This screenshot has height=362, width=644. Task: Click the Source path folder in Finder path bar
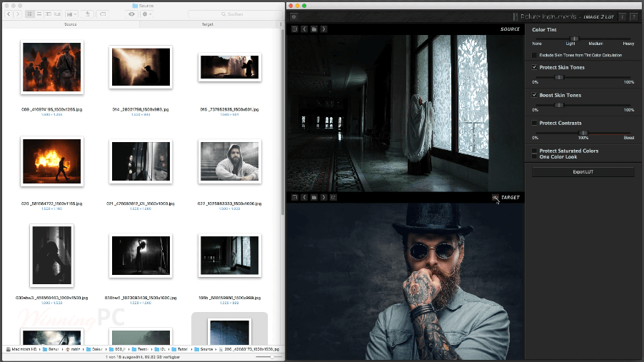[x=203, y=349]
